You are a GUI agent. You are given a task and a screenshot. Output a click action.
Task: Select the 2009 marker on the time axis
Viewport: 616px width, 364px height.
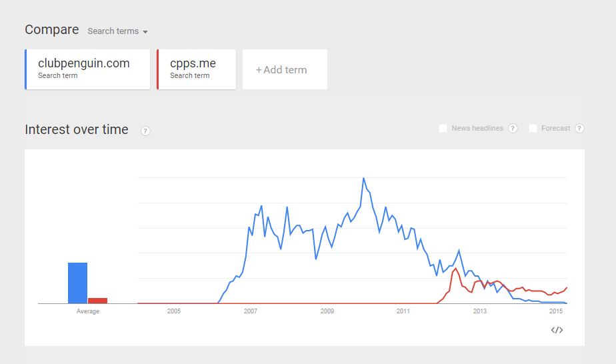tap(327, 311)
